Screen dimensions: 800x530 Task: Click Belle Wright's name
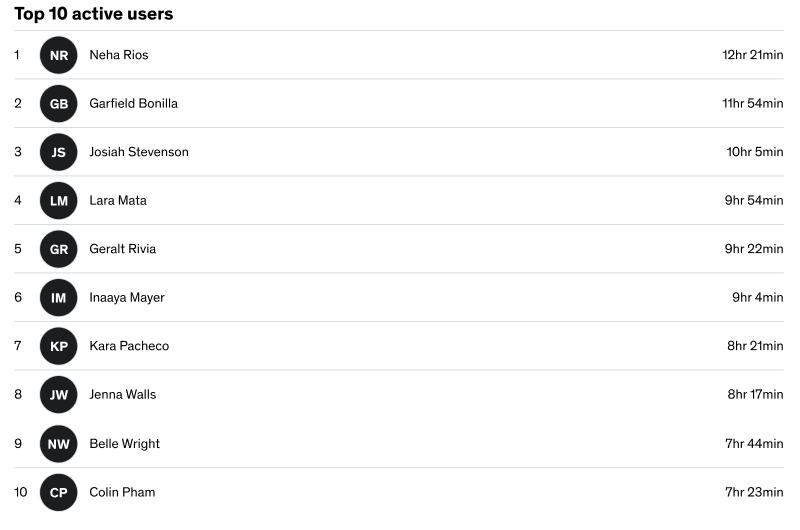124,444
